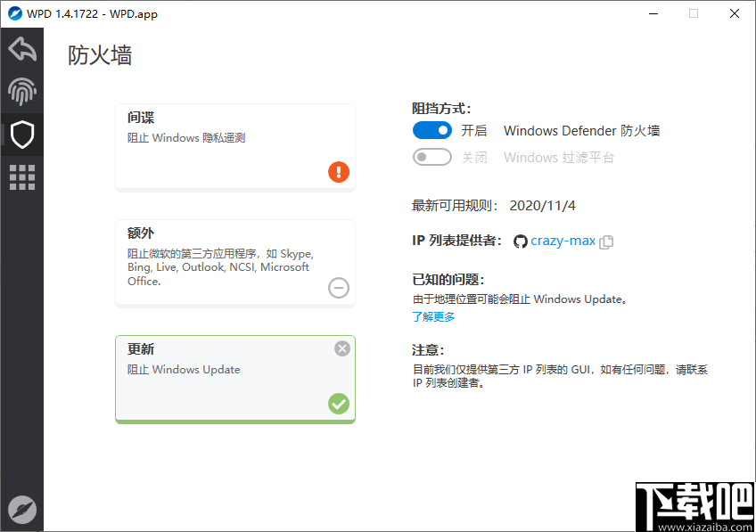Click the 了解更多 learn more link
The width and height of the screenshot is (756, 532).
coord(433,315)
